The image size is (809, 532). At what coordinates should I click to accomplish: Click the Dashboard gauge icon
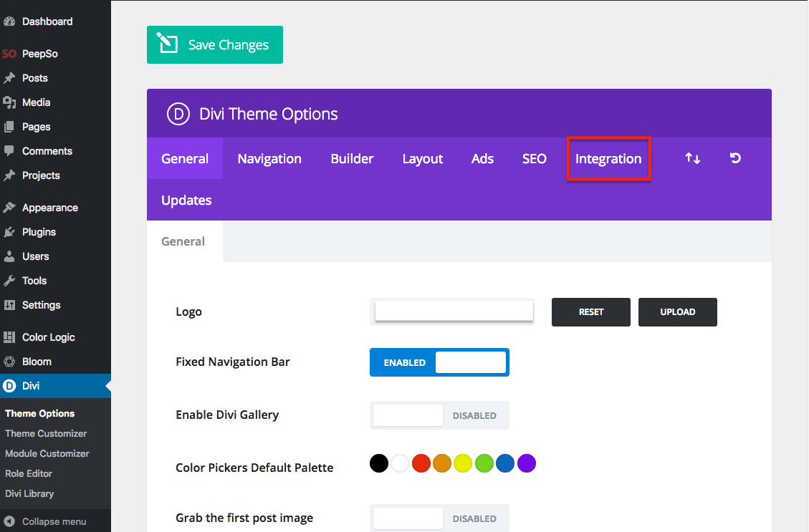[x=9, y=21]
